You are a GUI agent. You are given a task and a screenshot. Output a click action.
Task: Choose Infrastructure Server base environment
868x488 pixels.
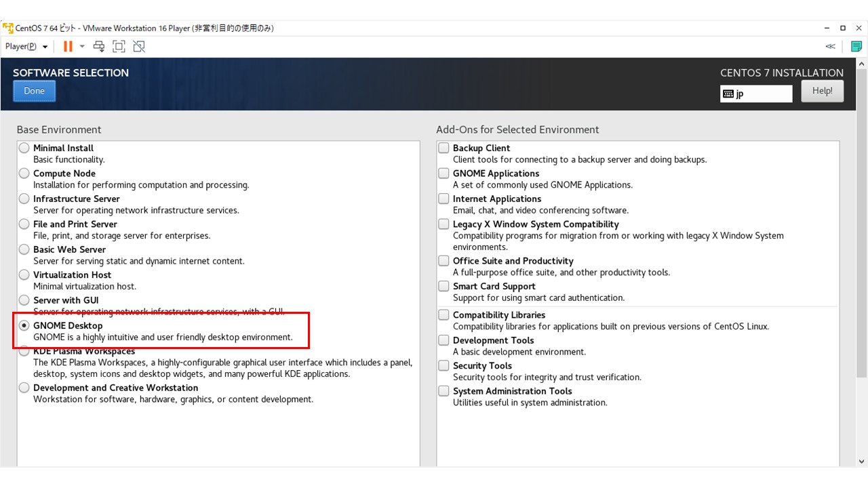(x=24, y=199)
